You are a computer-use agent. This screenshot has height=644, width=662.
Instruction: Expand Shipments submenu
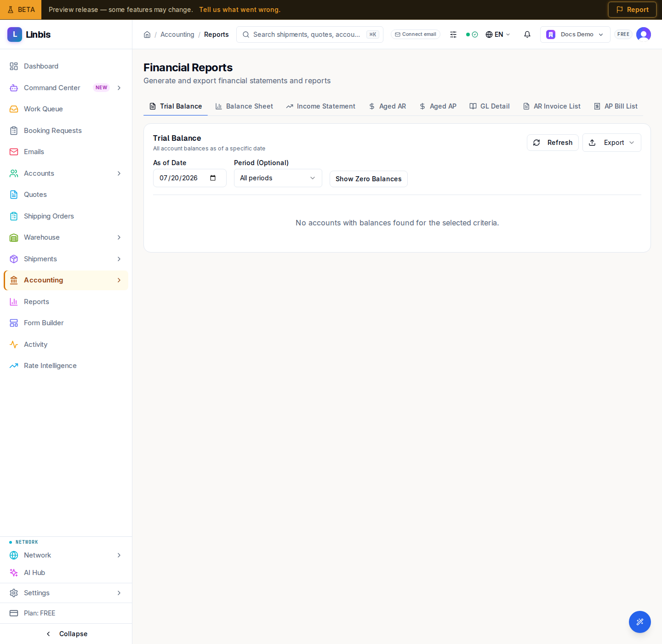pos(119,259)
